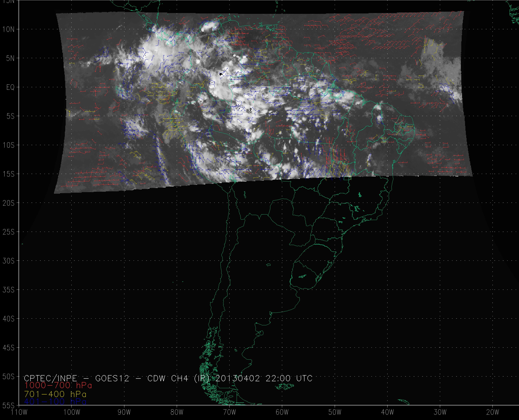The width and height of the screenshot is (519, 420).
Task: Click the red 1000-700 hPa legend entry
Action: point(58,385)
